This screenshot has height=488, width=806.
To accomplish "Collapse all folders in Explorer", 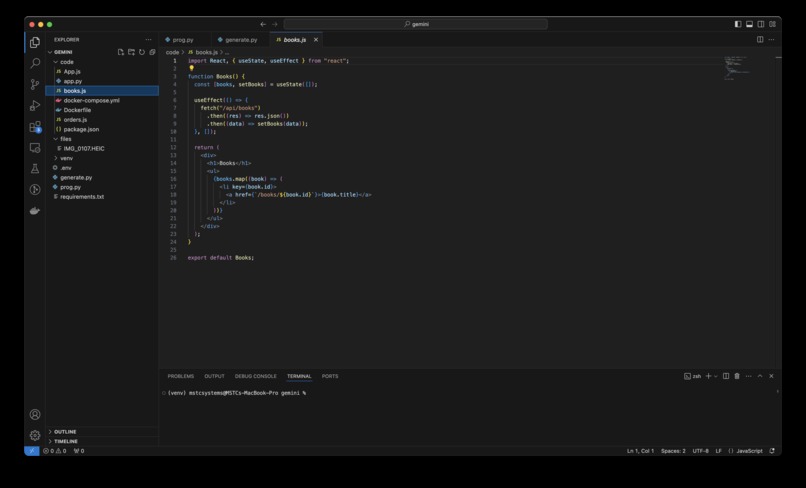I will pyautogui.click(x=152, y=52).
